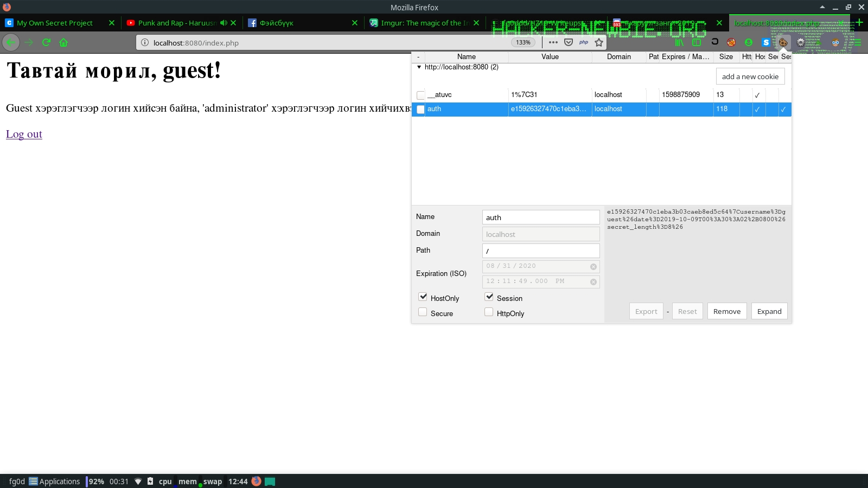Check the HttpOnly option
868x488 pixels.
489,312
